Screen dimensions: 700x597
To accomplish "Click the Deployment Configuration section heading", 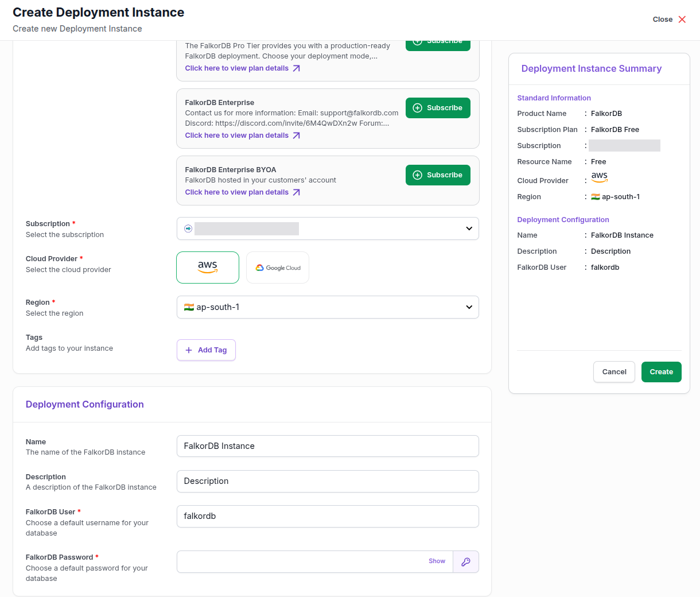I will (85, 404).
